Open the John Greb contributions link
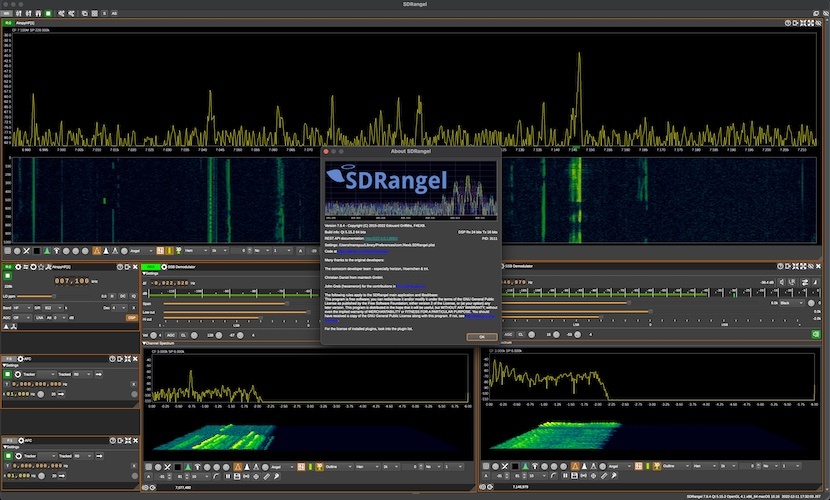Viewport: 830px width, 500px height. 411,286
